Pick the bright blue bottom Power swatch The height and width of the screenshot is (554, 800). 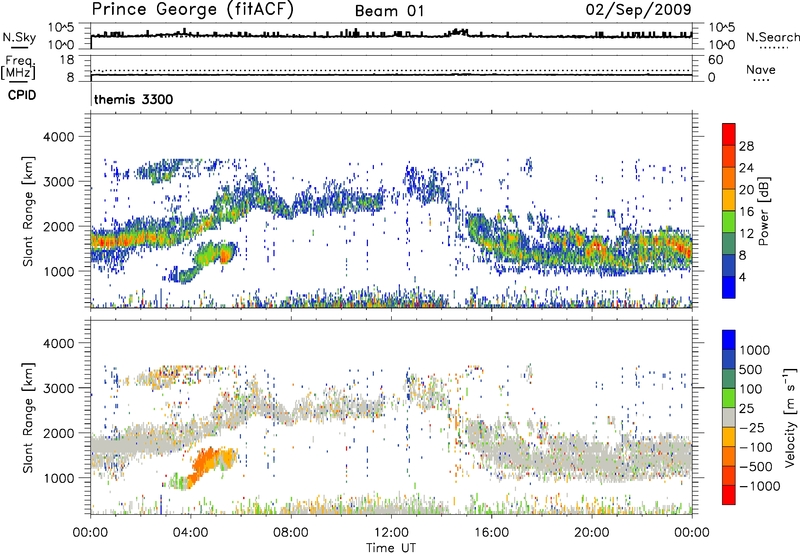729,287
